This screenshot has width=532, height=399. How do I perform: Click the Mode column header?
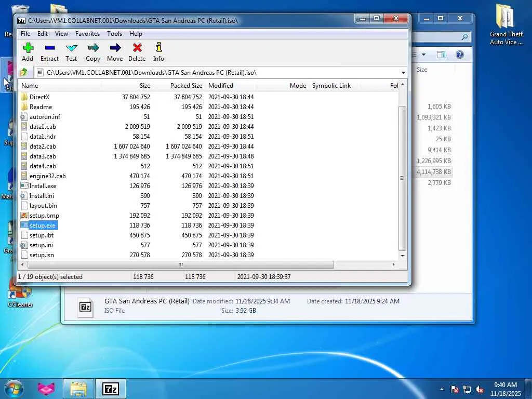tap(283, 86)
